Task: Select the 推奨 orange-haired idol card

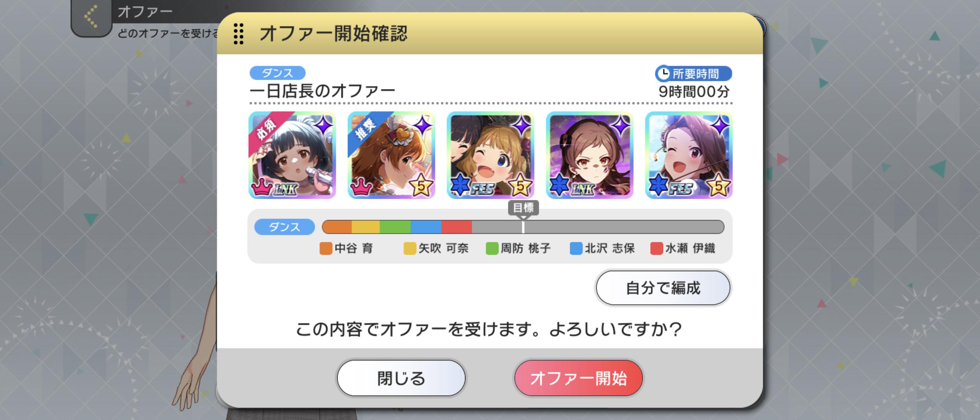Action: [391, 155]
